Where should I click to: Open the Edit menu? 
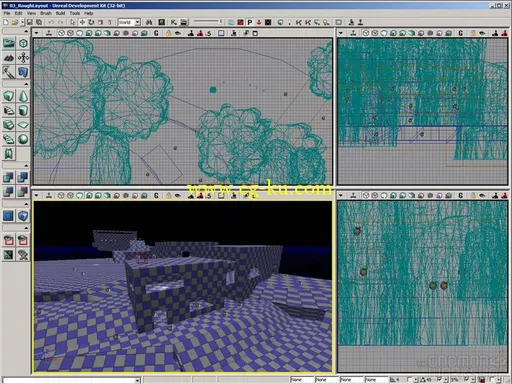click(x=18, y=13)
